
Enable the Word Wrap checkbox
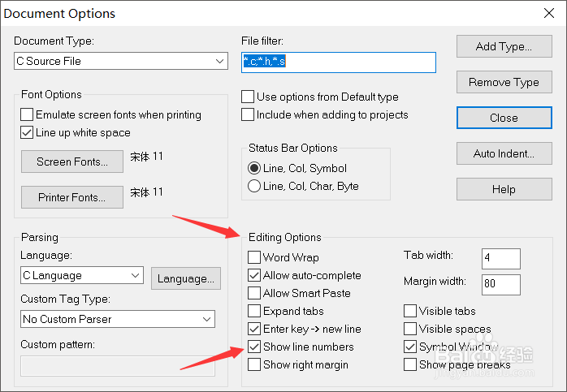click(255, 258)
